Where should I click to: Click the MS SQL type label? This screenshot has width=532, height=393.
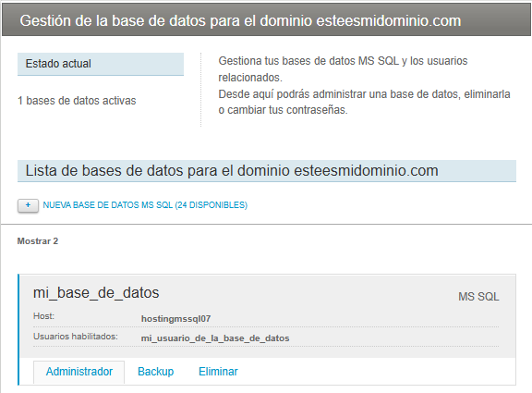[x=478, y=297]
